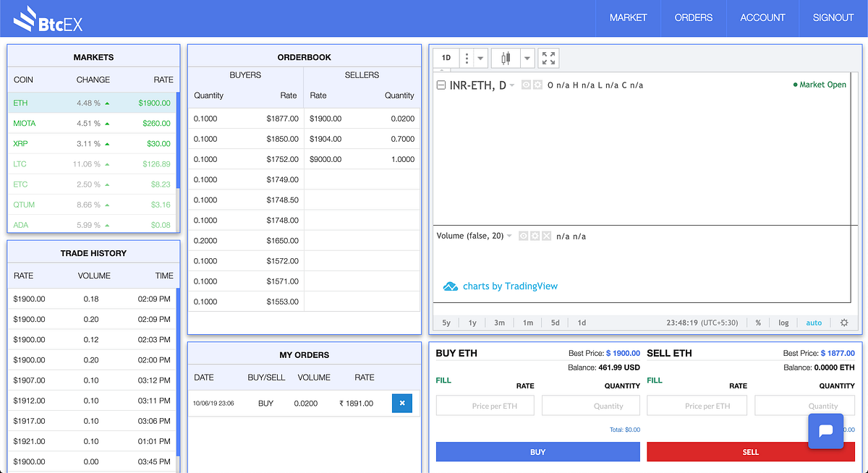868x473 pixels.
Task: Select ETH in the markets list
Action: pyautogui.click(x=92, y=103)
